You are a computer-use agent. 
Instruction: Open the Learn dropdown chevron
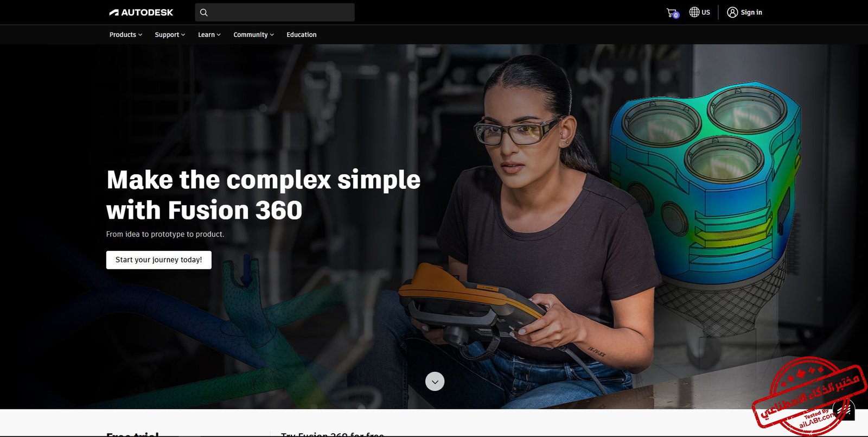(x=218, y=35)
